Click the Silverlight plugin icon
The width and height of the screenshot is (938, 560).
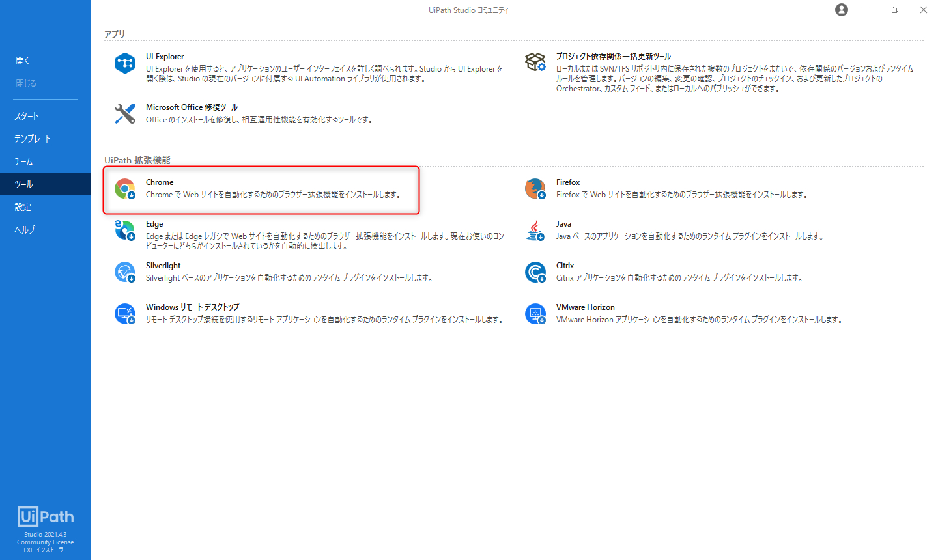pyautogui.click(x=124, y=272)
